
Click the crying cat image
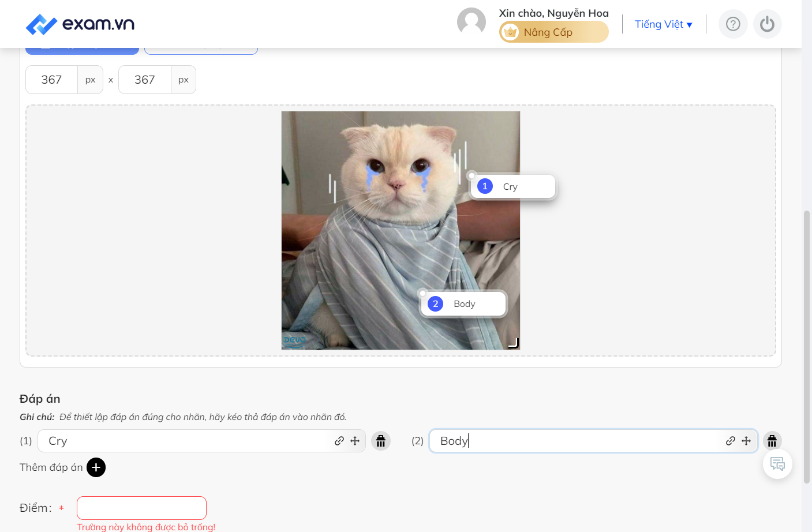[x=401, y=230]
